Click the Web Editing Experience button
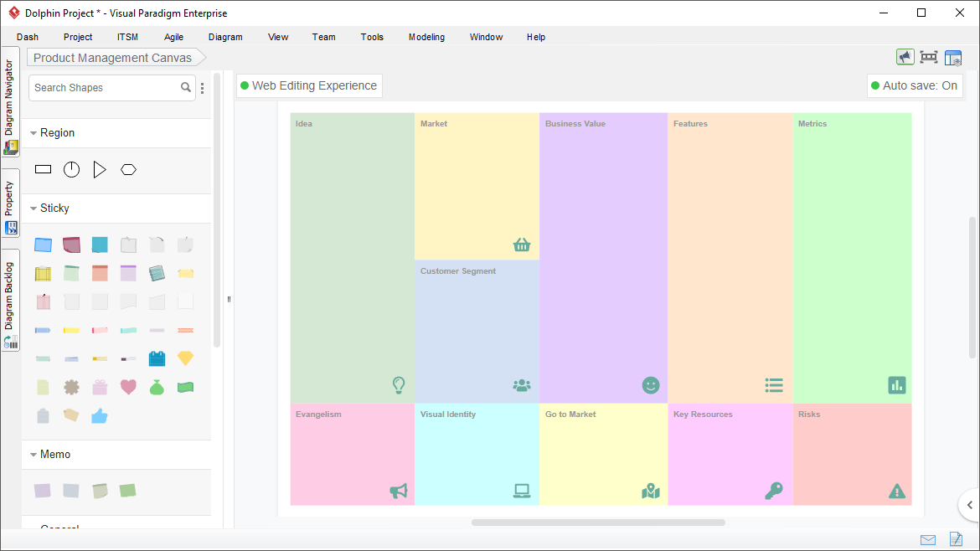This screenshot has width=980, height=551. pos(309,85)
